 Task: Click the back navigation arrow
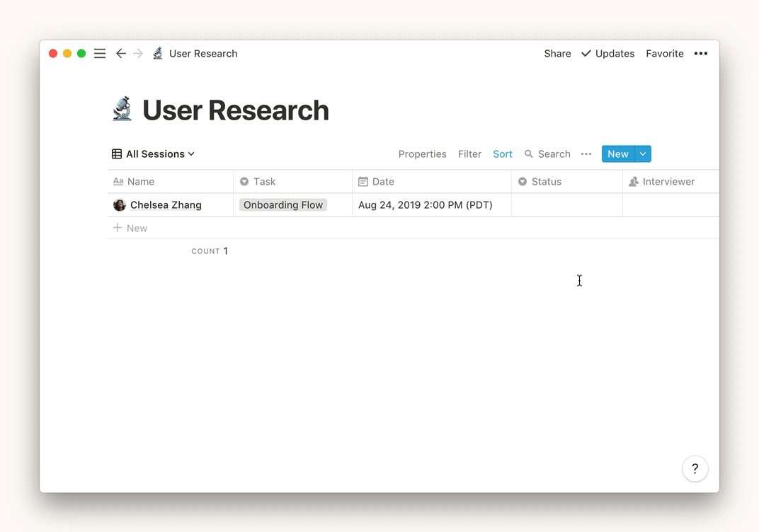click(121, 54)
